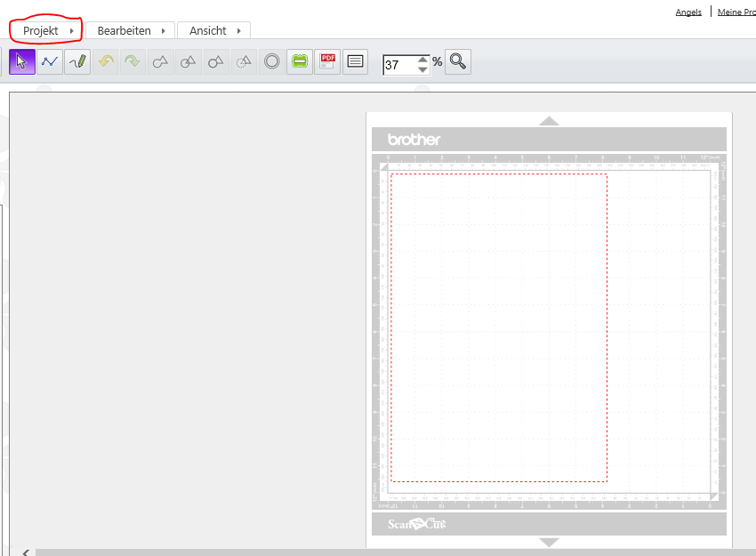This screenshot has height=556, width=756.
Task: Select the arrow selection tool
Action: (22, 61)
